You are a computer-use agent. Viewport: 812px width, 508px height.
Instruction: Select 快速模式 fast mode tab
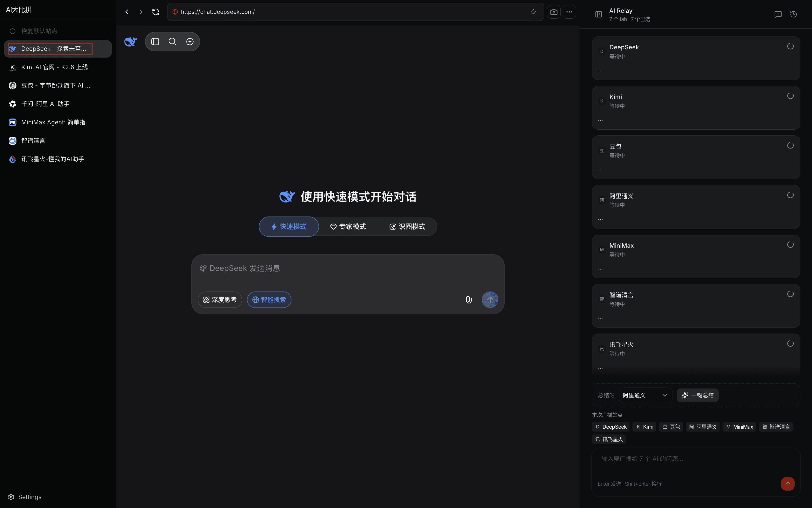(x=289, y=227)
